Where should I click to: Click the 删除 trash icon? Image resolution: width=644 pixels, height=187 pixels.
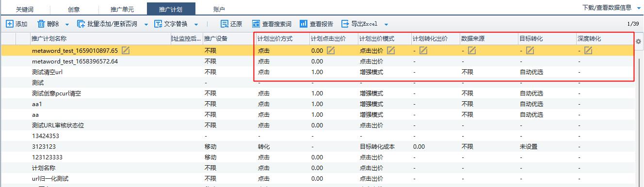[41, 24]
